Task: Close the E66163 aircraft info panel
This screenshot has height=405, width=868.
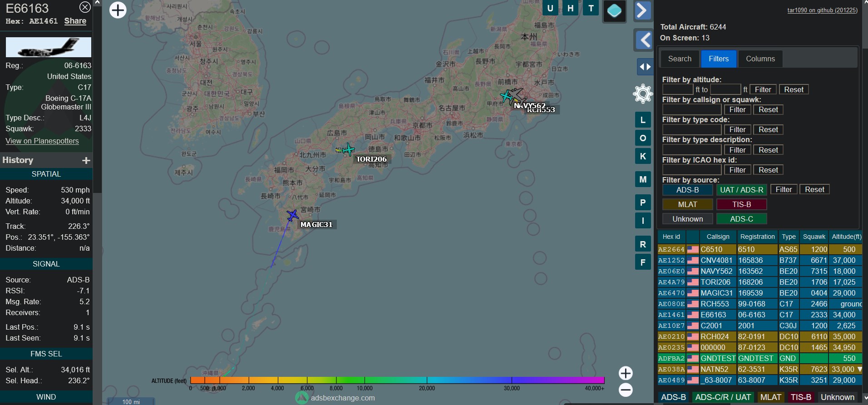Action: click(x=85, y=7)
